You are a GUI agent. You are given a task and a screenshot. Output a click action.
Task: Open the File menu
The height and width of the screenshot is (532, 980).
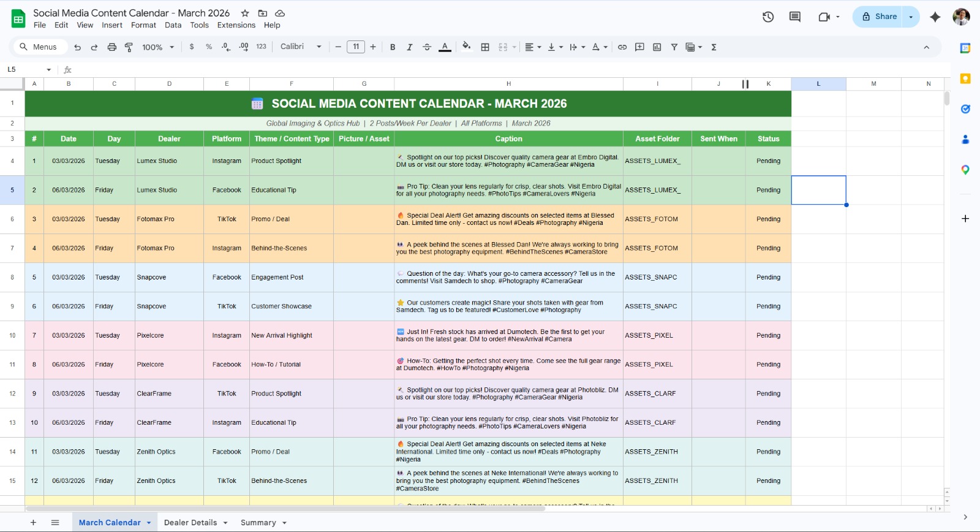pos(40,25)
